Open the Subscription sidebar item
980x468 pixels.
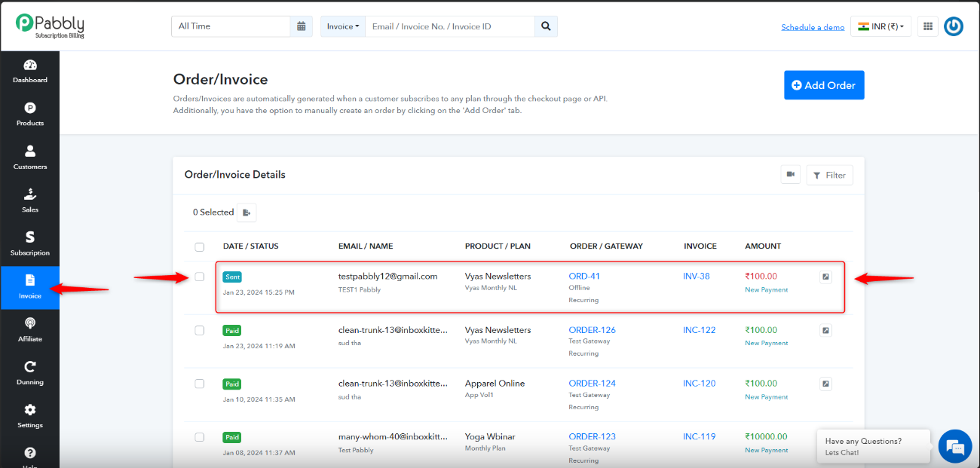tap(29, 244)
